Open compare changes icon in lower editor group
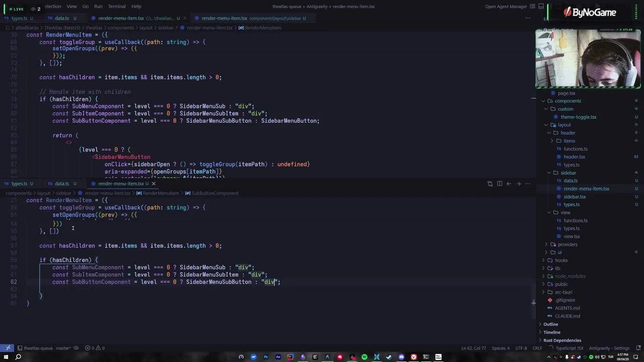 click(x=490, y=184)
